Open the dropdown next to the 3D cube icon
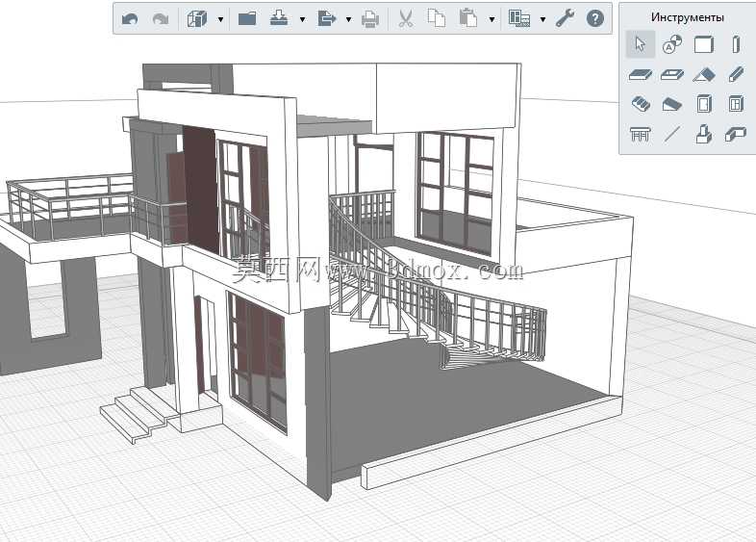 point(220,19)
